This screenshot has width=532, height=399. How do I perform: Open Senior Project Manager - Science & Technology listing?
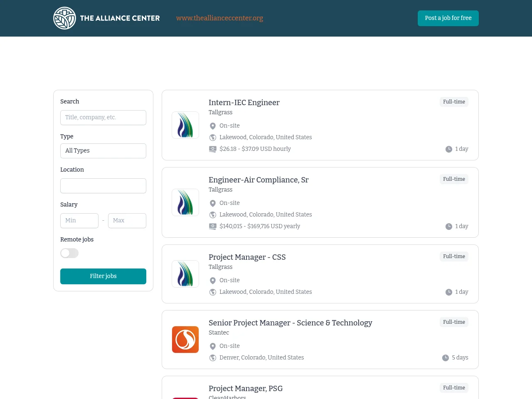[290, 323]
